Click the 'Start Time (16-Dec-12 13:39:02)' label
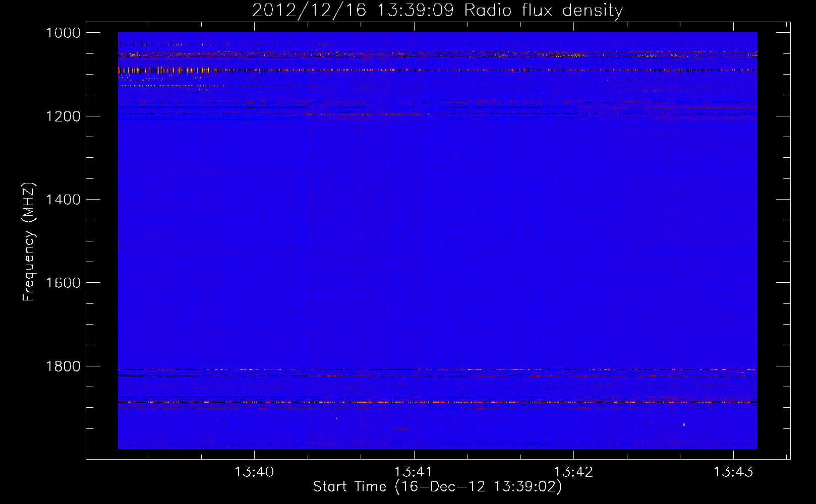The width and height of the screenshot is (816, 504). [x=437, y=487]
